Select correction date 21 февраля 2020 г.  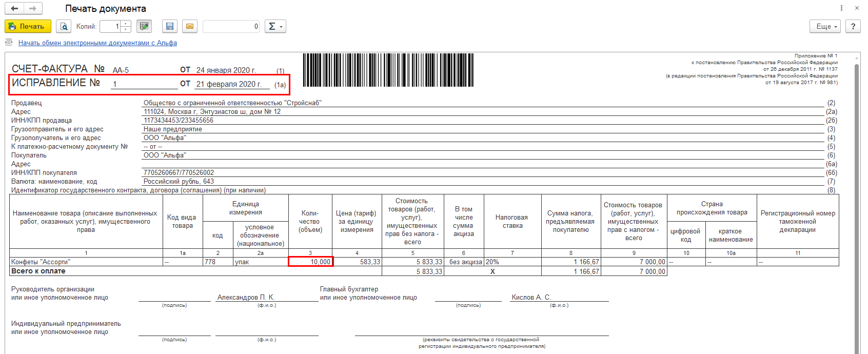tap(229, 84)
